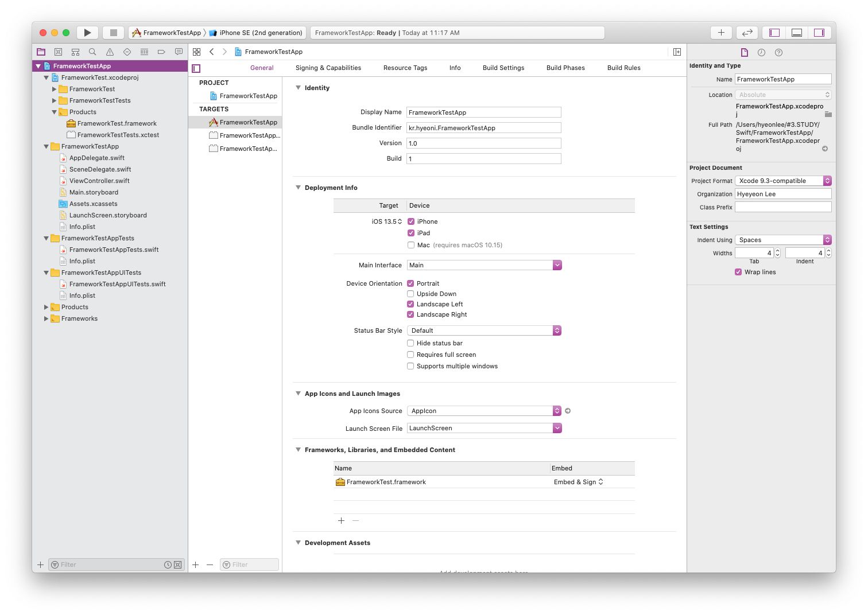The image size is (868, 615).
Task: Show the Debug area panel
Action: pos(797,33)
